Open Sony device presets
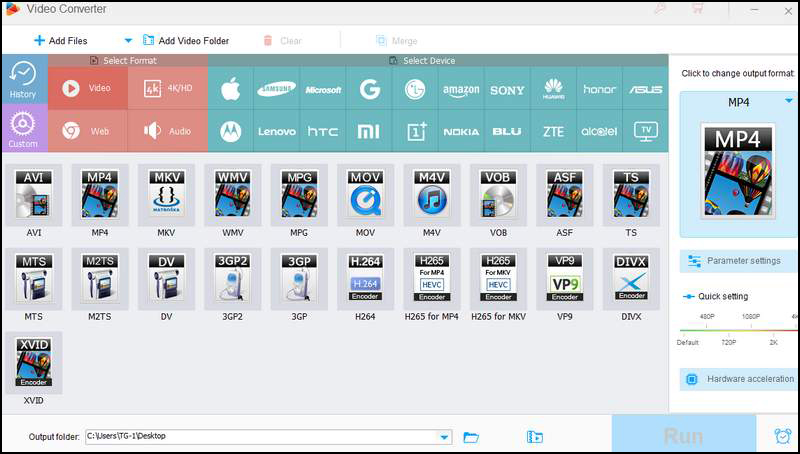The image size is (800, 454). point(507,89)
